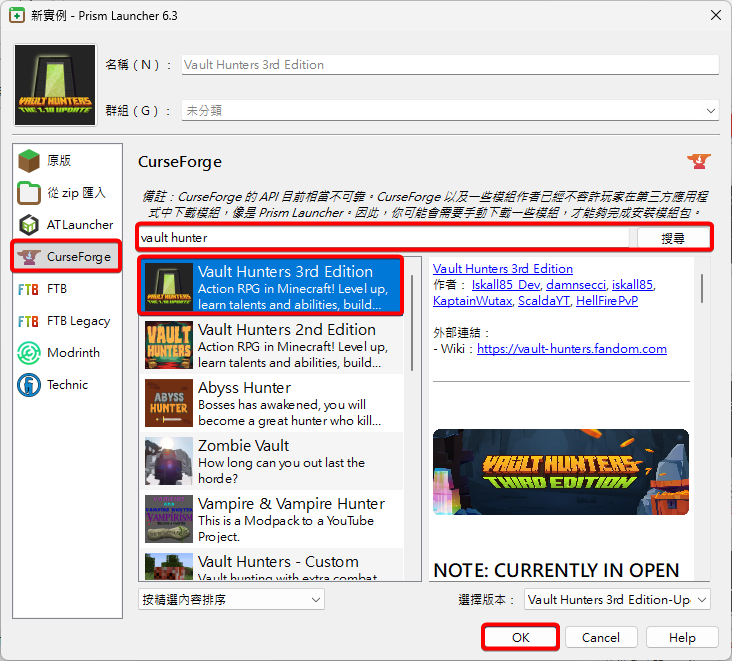Open the vault-hunters.fandom.com wiki link
Viewport: 732px width, 661px height.
(x=571, y=349)
